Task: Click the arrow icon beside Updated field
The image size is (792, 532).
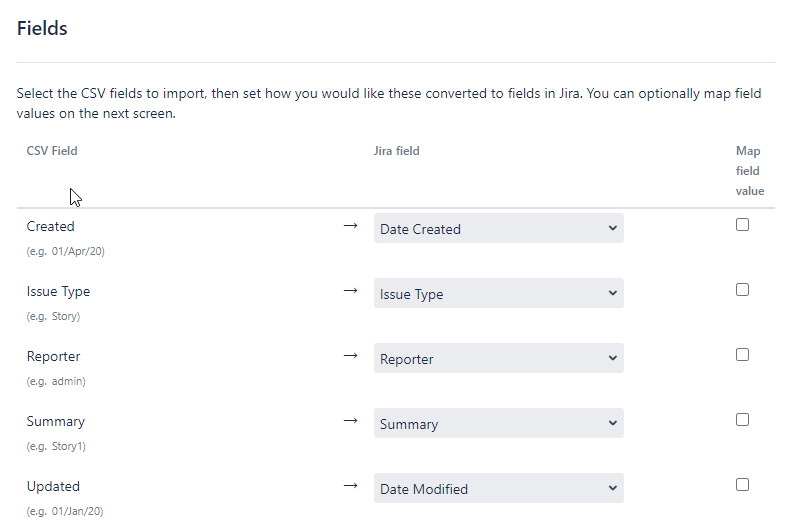Action: coord(350,486)
